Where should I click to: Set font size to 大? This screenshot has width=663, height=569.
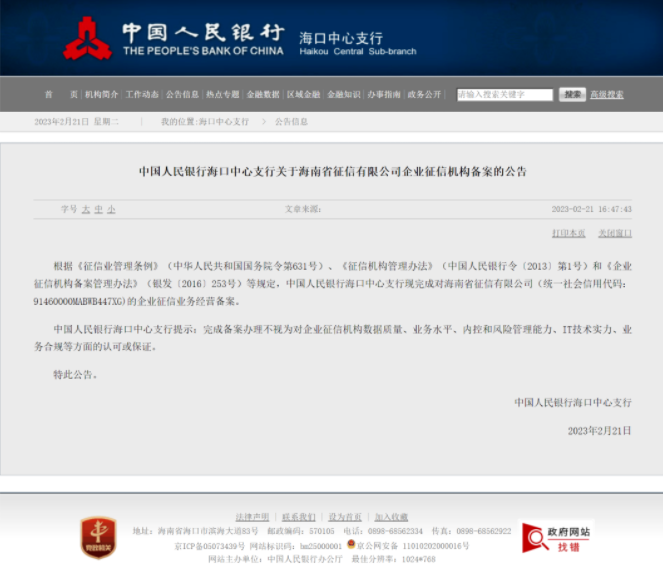[86, 209]
